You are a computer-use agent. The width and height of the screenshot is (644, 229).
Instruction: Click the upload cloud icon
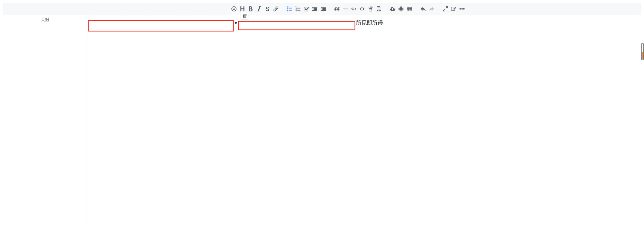pyautogui.click(x=392, y=9)
